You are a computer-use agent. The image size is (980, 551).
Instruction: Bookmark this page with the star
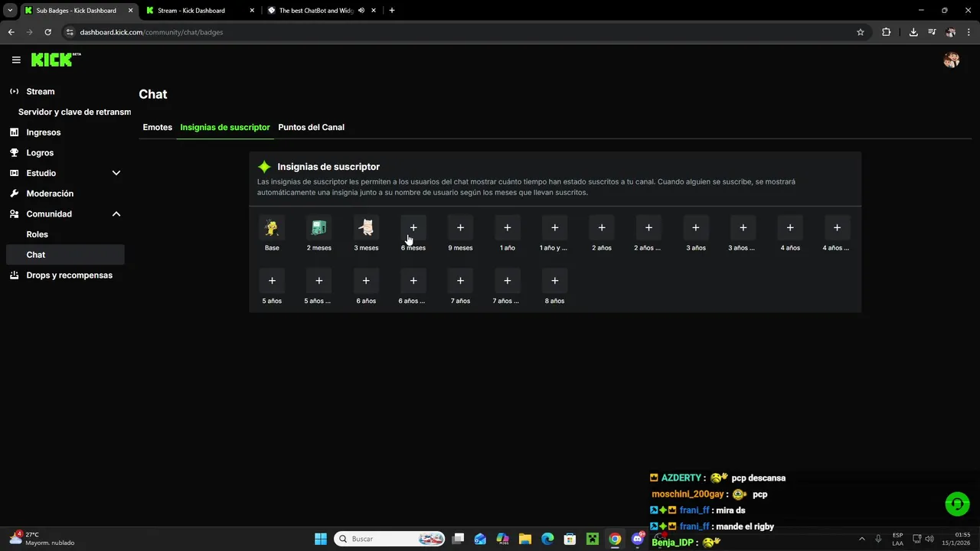(x=861, y=32)
